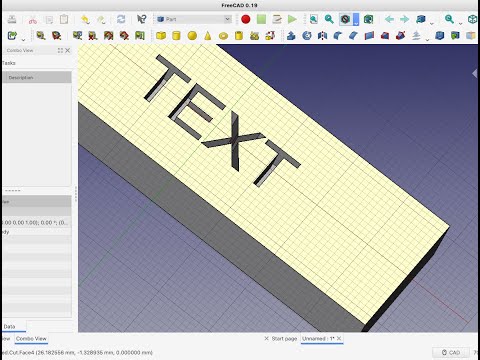Toggle 3D measurements display
480x360 pixels.
[124, 35]
